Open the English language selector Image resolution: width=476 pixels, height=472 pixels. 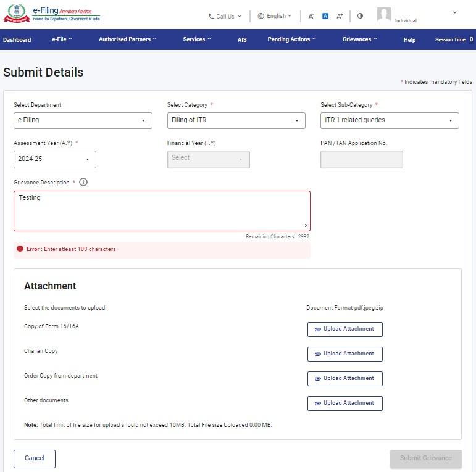click(275, 16)
